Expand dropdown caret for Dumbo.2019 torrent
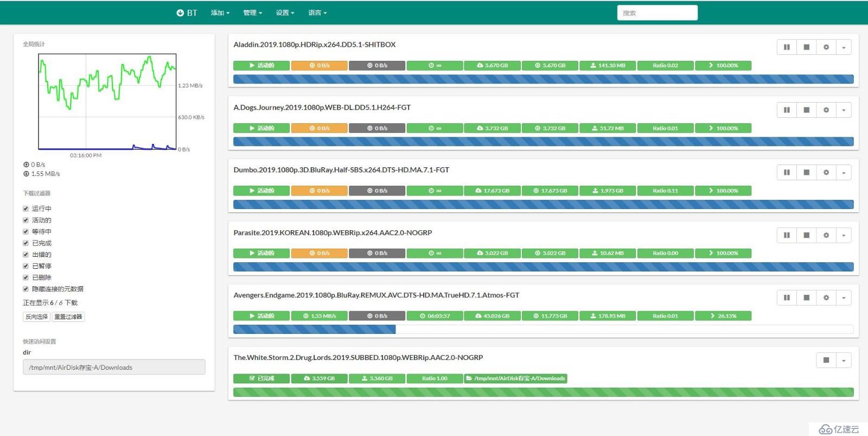Screen dimensions: 868x436 click(844, 172)
